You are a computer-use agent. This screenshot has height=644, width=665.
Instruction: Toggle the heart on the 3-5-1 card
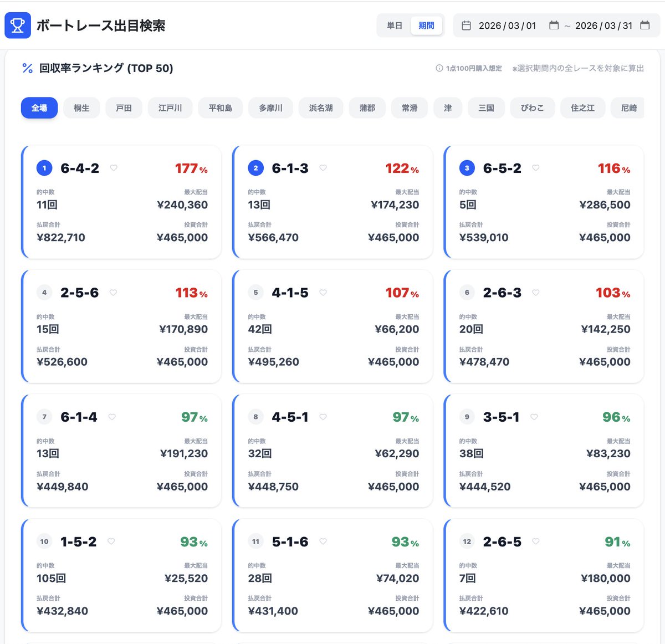[535, 417]
